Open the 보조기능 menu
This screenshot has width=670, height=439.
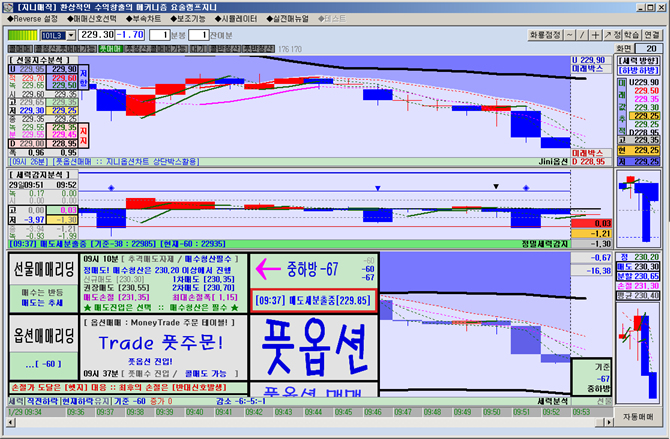pos(188,19)
